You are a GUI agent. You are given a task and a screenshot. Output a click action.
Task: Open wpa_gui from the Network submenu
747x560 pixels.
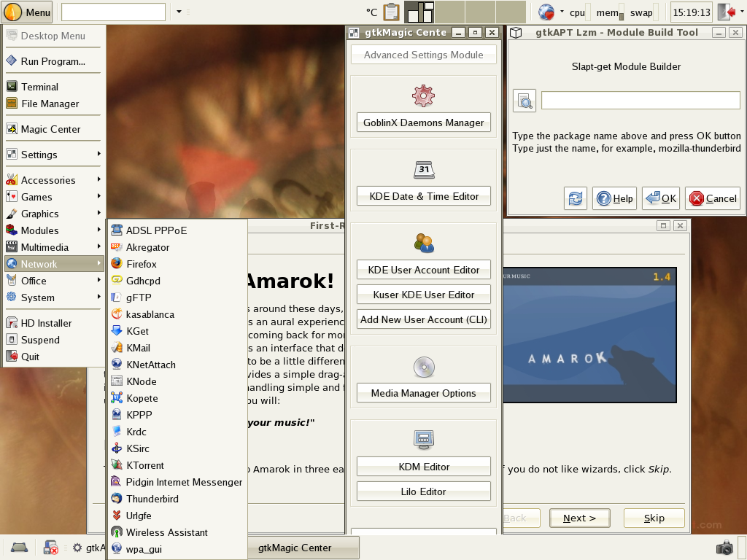pos(177,549)
